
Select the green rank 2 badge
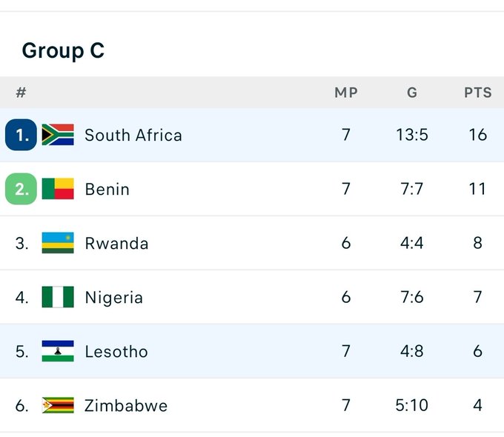[x=21, y=189]
